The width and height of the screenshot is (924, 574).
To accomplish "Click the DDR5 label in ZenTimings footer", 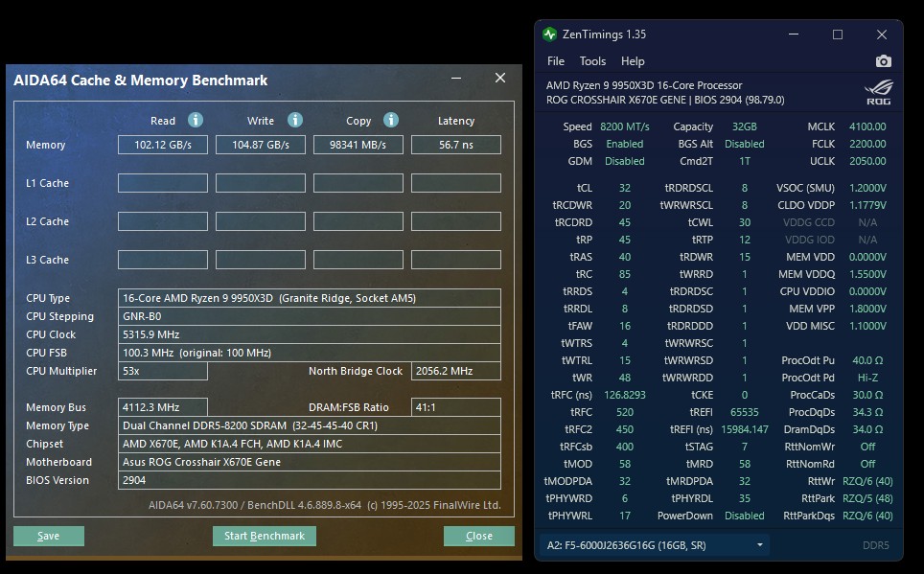I will coord(876,545).
